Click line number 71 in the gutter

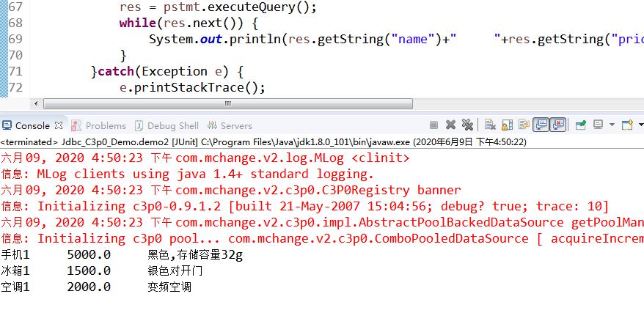[15, 71]
